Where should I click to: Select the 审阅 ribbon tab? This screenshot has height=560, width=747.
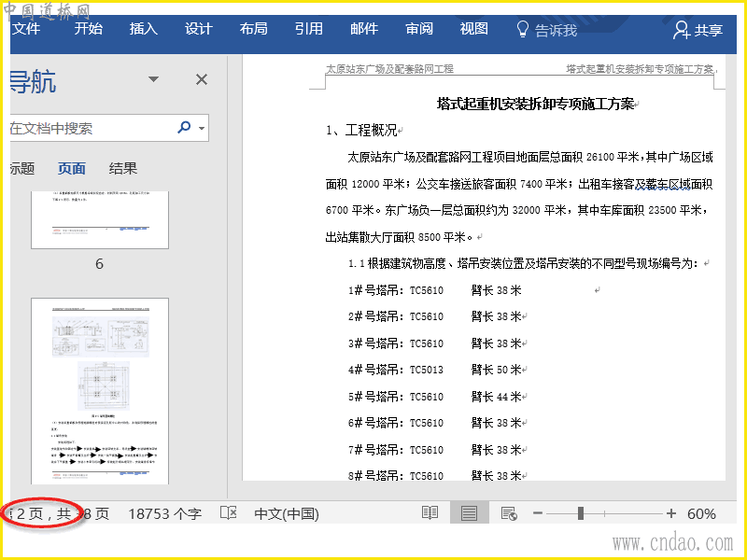click(x=419, y=29)
